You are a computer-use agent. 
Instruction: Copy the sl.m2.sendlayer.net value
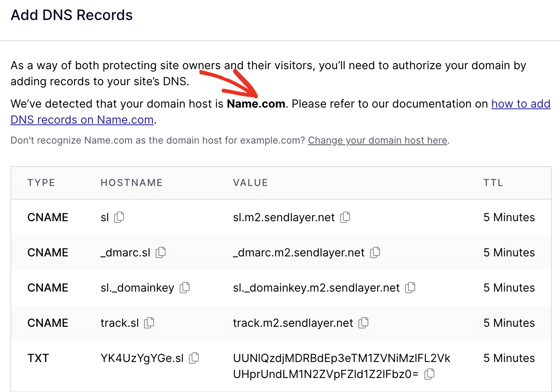(345, 217)
